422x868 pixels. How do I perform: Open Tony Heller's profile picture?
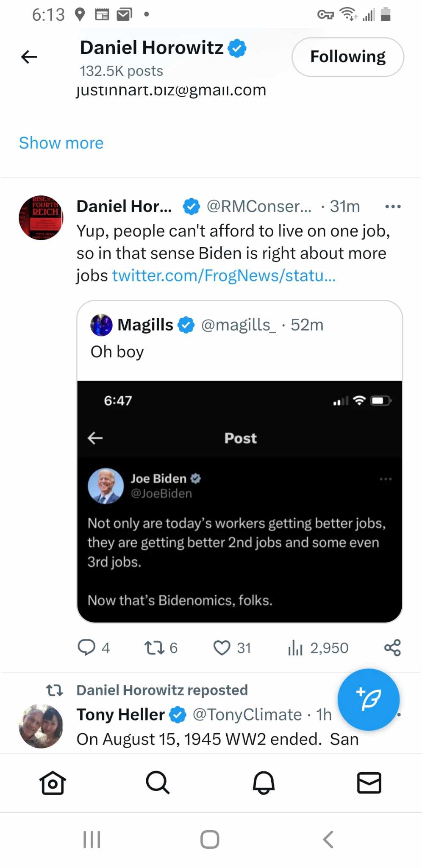click(x=41, y=726)
